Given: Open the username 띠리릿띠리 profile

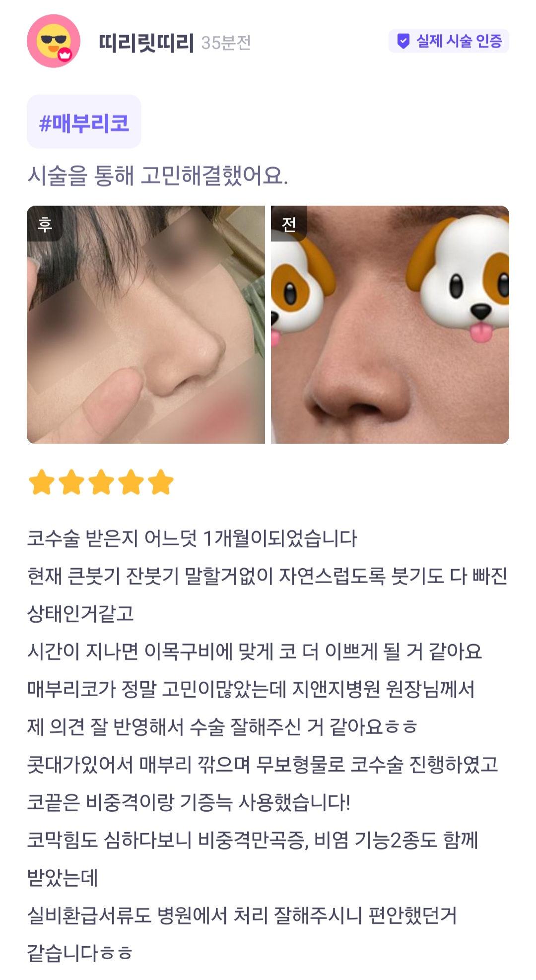Looking at the screenshot, I should (146, 43).
